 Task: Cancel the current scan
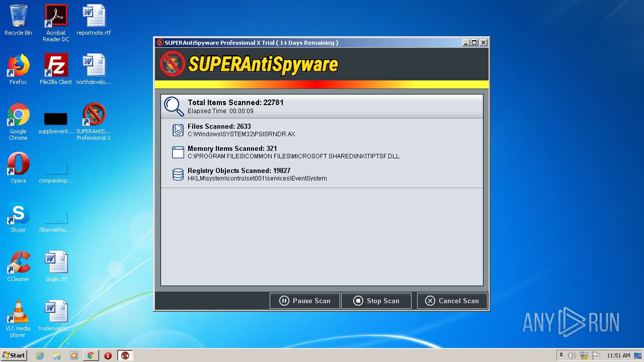tap(452, 301)
